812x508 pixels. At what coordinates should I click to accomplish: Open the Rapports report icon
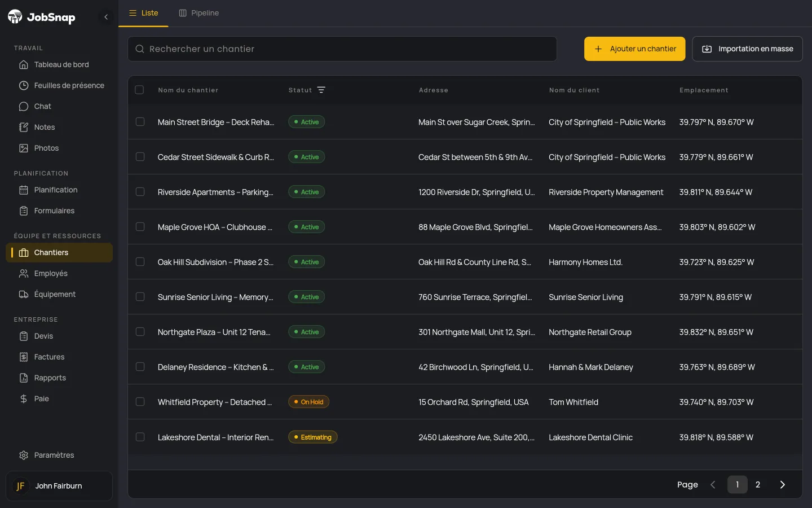(24, 378)
